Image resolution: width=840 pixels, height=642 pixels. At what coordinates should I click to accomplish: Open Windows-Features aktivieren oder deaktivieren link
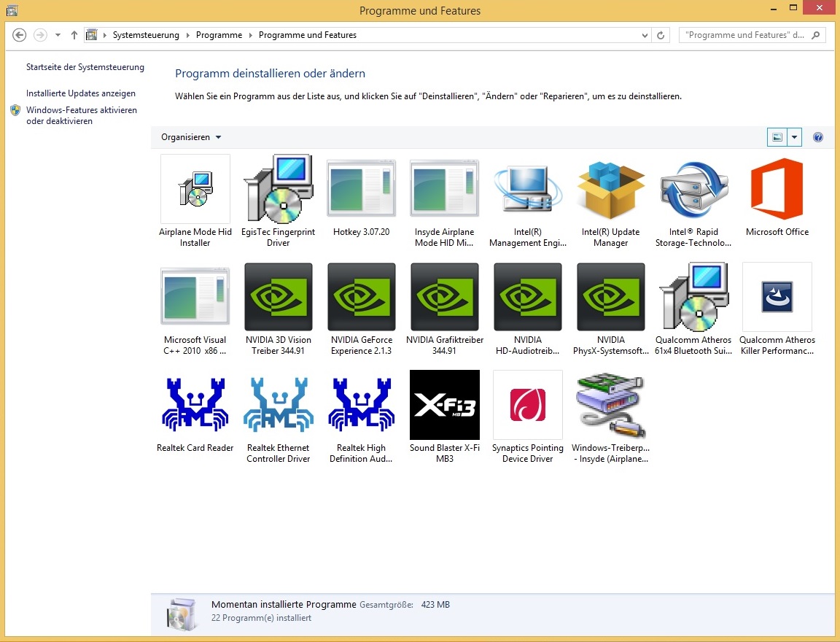point(82,115)
